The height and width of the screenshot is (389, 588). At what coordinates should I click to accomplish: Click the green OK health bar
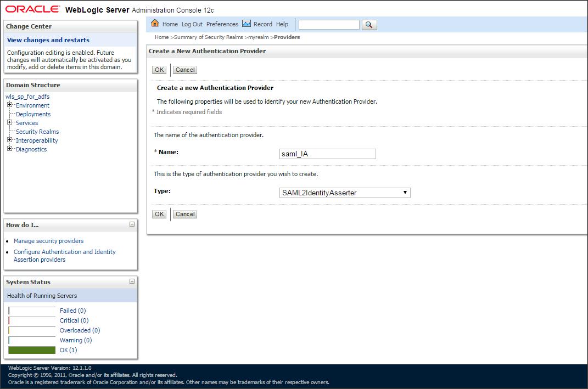(32, 350)
